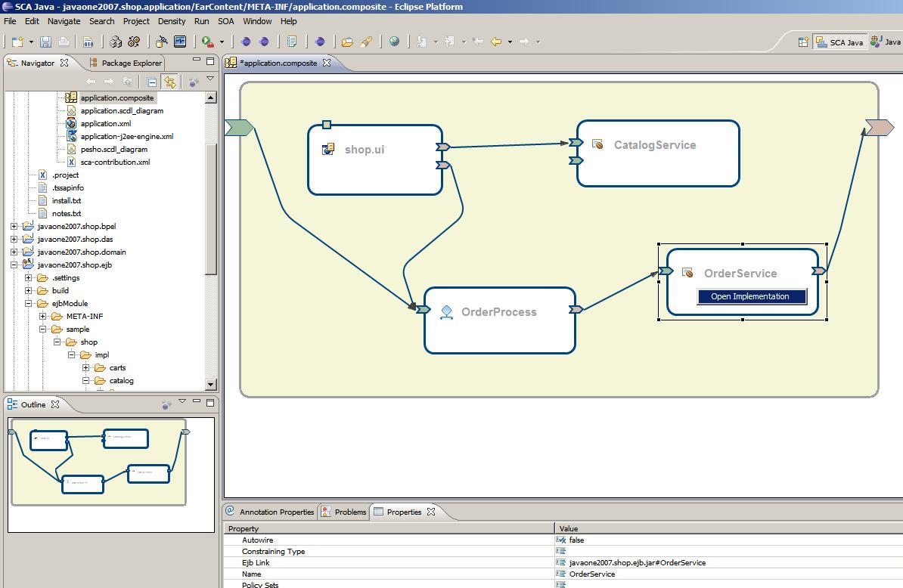Expand the javaone2007.shop.das project
The height and width of the screenshot is (588, 903).
point(14,239)
